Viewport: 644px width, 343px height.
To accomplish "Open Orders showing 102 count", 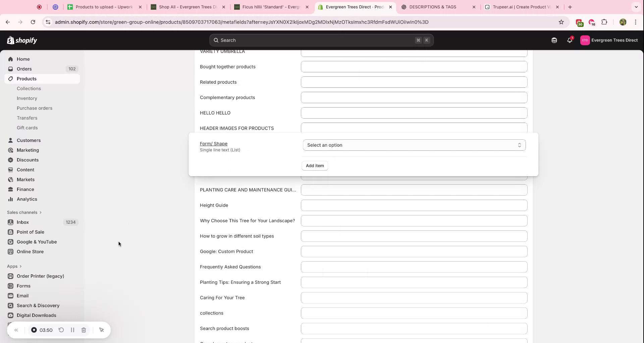I will pos(24,69).
